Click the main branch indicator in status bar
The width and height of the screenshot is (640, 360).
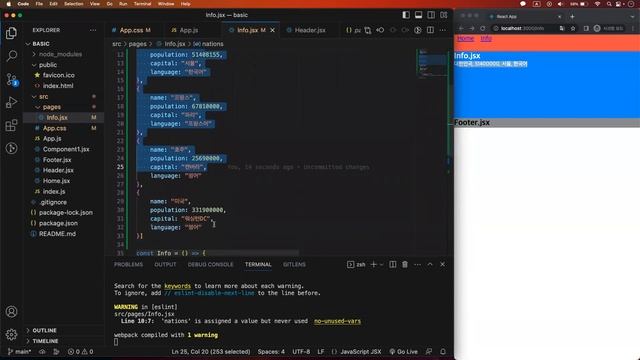(x=20, y=351)
